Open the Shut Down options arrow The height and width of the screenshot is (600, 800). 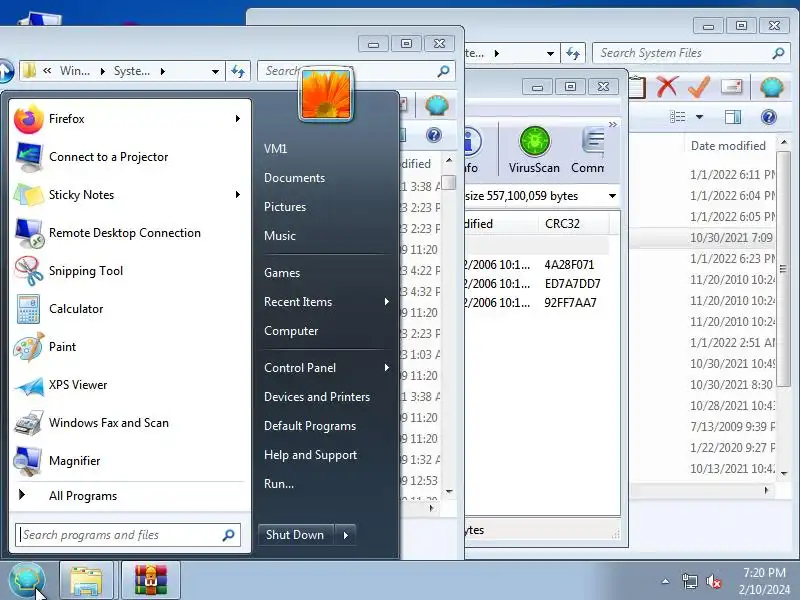[345, 535]
